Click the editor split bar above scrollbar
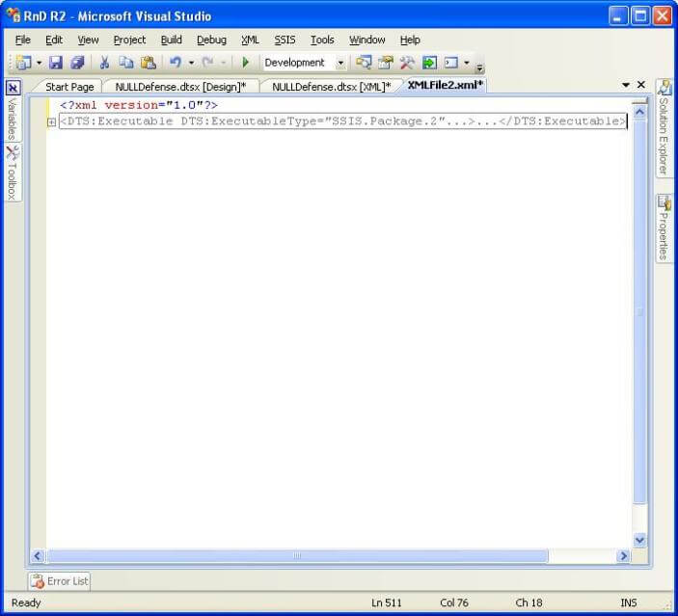Viewport: 678px width, 616px height. click(x=639, y=101)
